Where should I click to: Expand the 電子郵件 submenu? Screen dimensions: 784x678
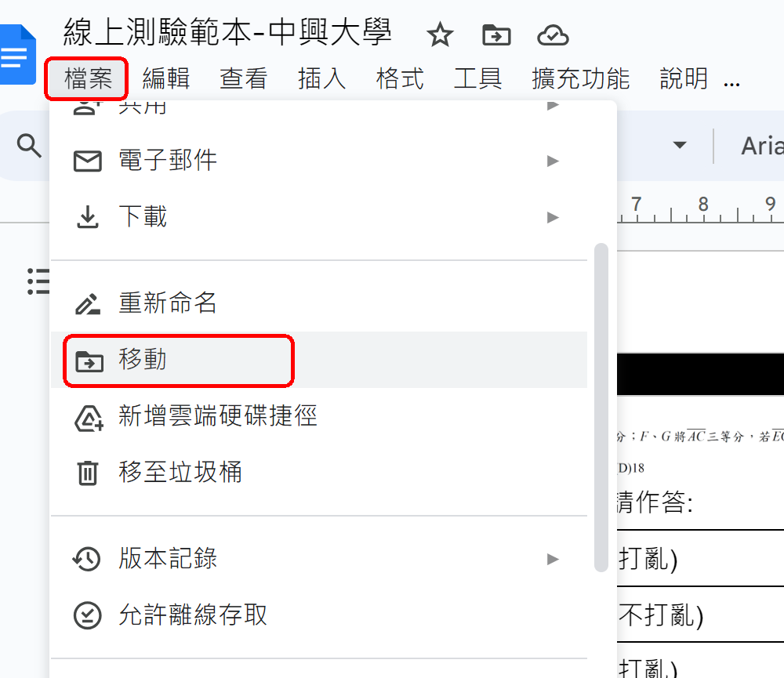(x=319, y=161)
